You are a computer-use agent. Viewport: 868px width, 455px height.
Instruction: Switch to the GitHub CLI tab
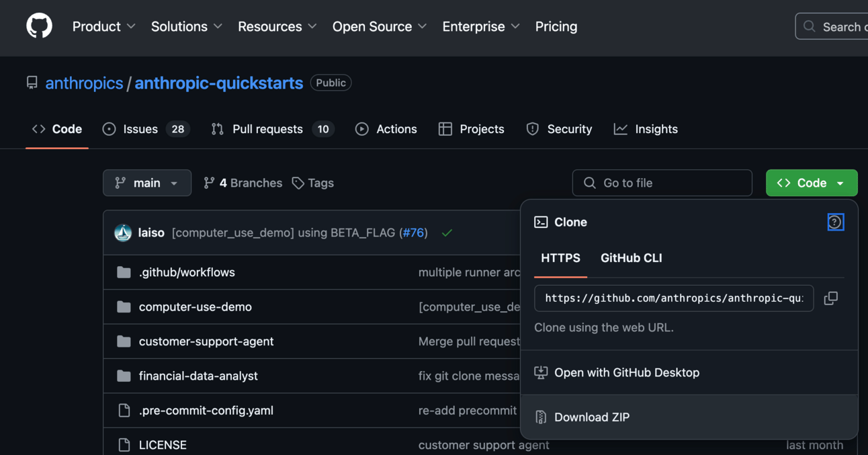[x=631, y=258]
